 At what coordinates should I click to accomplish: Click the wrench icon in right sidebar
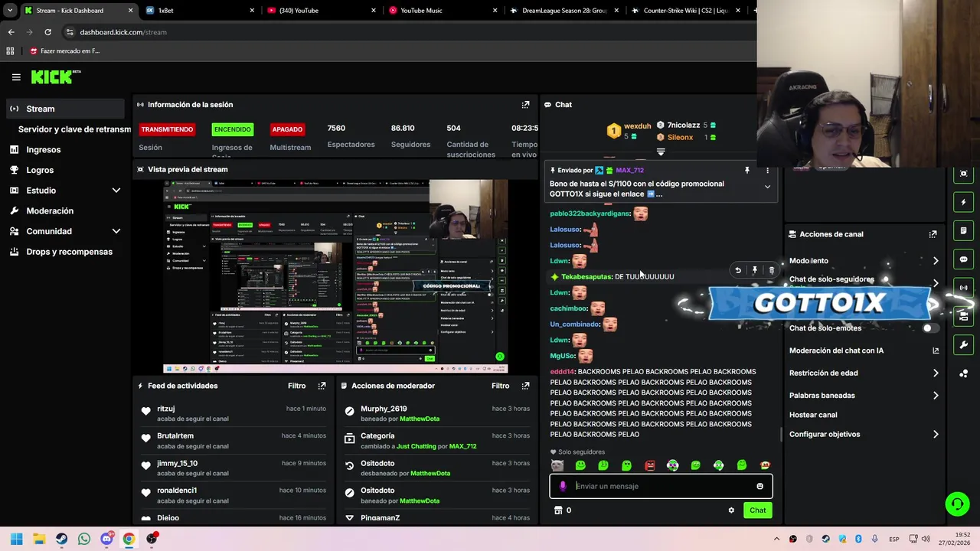pos(963,345)
